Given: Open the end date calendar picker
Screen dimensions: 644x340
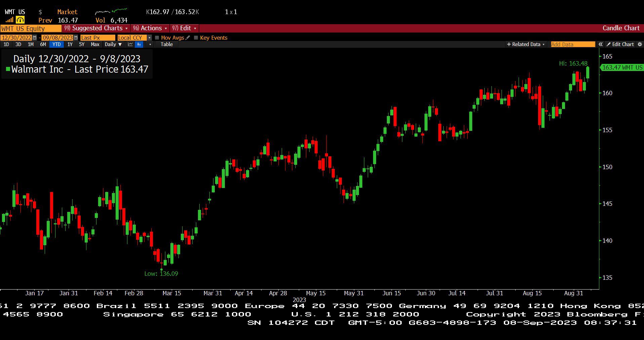Looking at the screenshot, I should 76,38.
